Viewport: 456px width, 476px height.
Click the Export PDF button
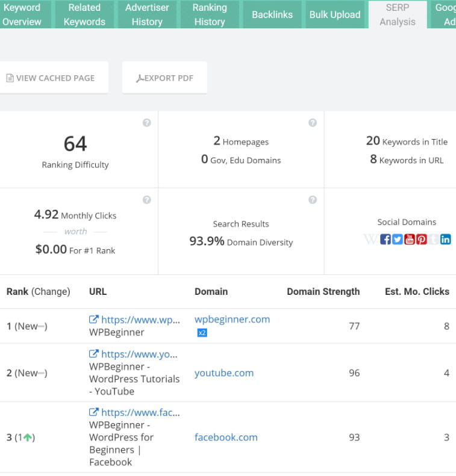[x=164, y=78]
